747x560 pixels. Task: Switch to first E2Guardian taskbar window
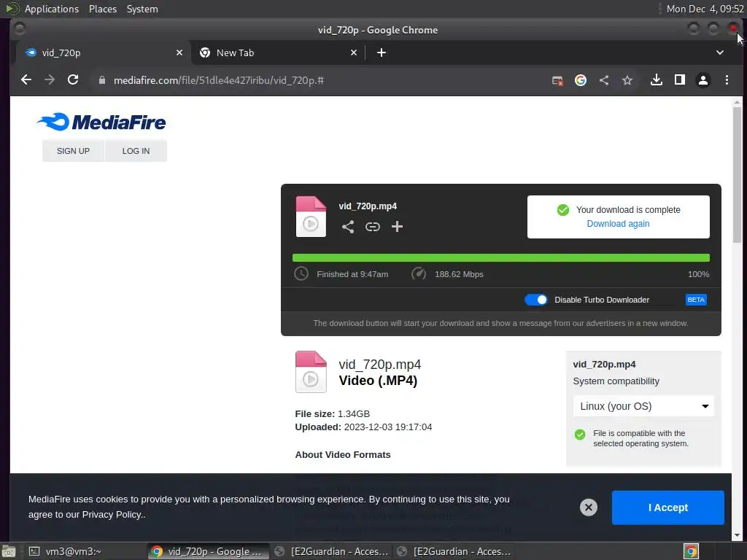click(332, 551)
